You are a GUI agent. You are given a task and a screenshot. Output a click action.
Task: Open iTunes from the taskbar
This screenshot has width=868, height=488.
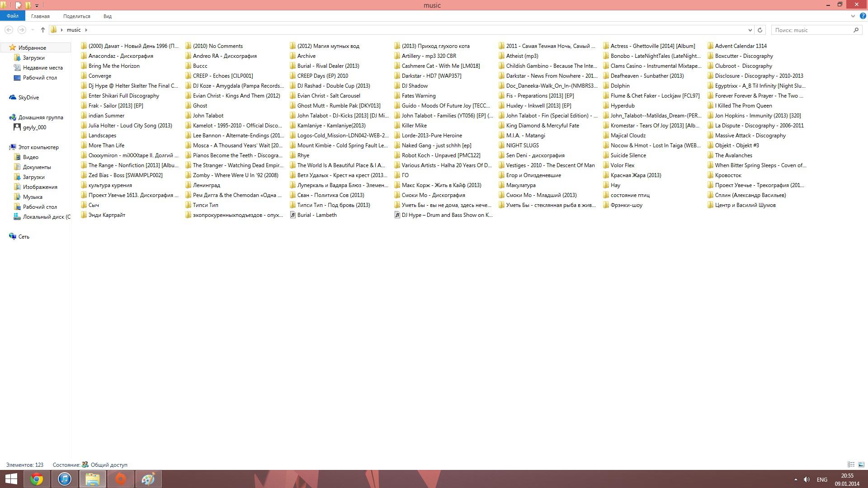click(65, 479)
